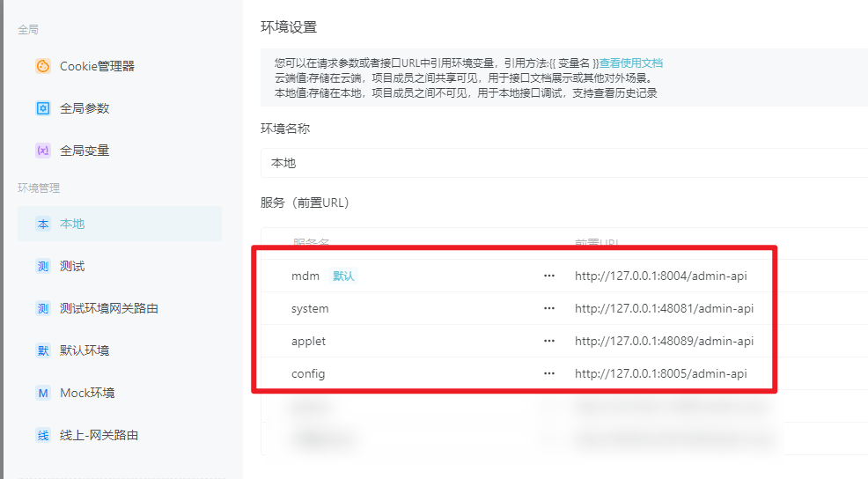Click the 服务（前置URL）section label
The width and height of the screenshot is (868, 479).
pyautogui.click(x=305, y=203)
